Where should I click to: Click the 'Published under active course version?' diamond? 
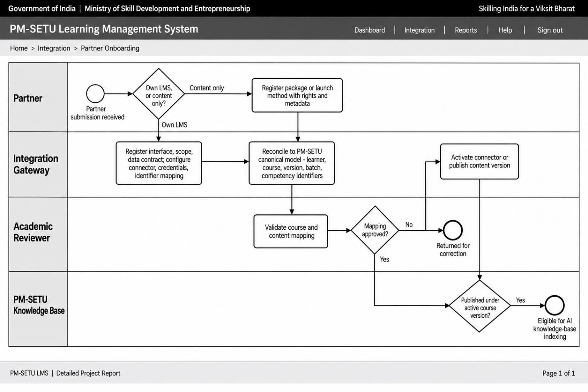pyautogui.click(x=480, y=306)
